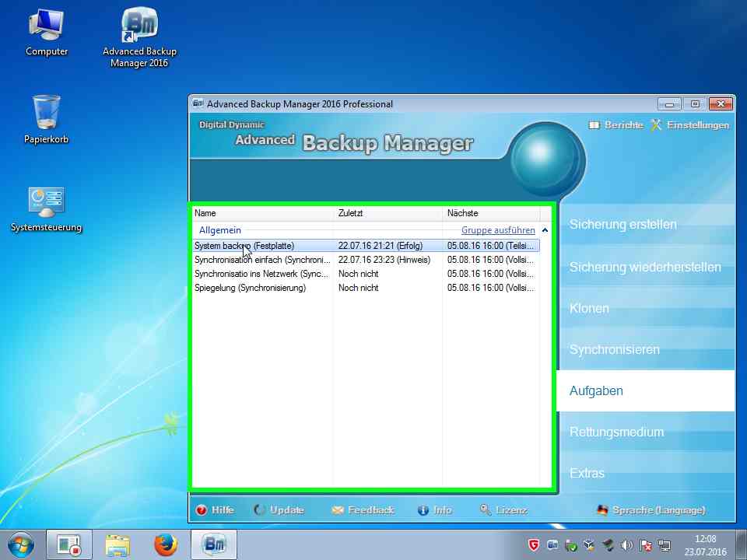
Task: Click 22.07.16 21:21 (Erfolg) cell
Action: [381, 246]
